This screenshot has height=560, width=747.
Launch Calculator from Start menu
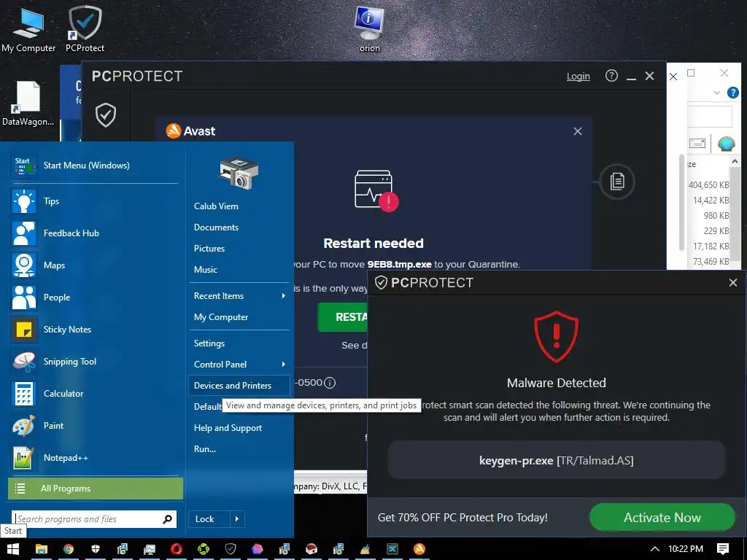[x=94, y=393]
